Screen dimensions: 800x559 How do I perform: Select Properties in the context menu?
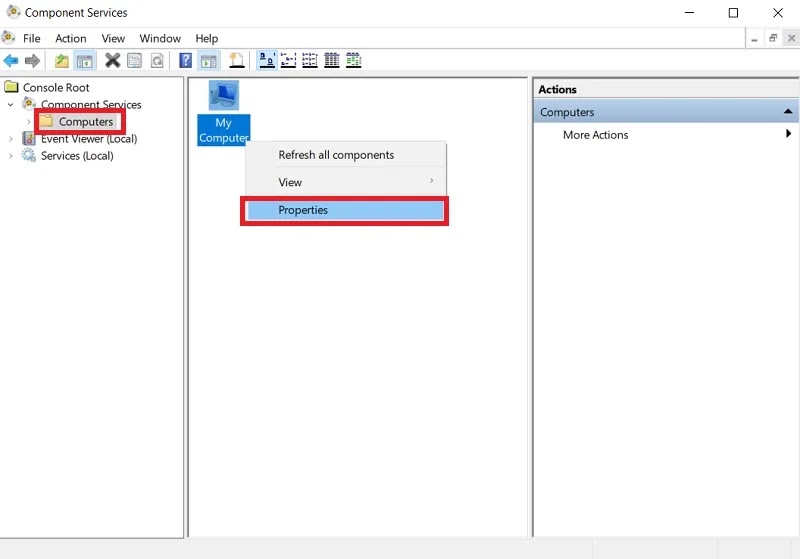[345, 210]
